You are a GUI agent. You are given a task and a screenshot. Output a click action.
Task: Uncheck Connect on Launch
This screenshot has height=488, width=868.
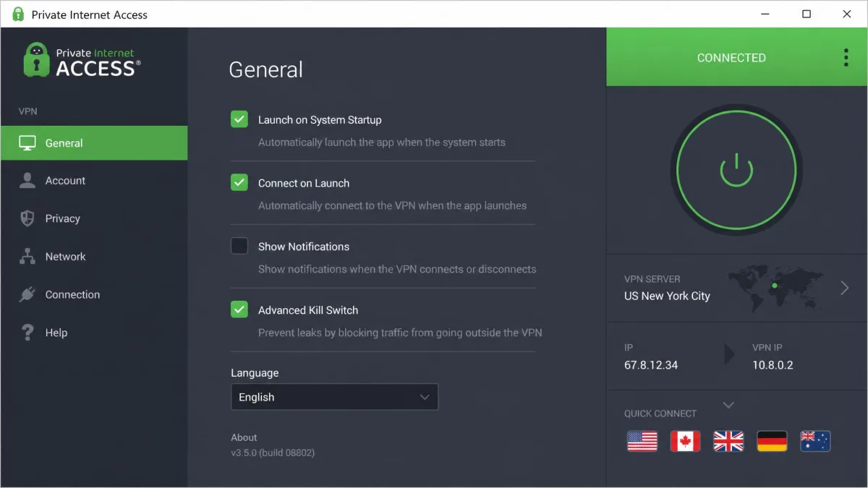pos(239,183)
